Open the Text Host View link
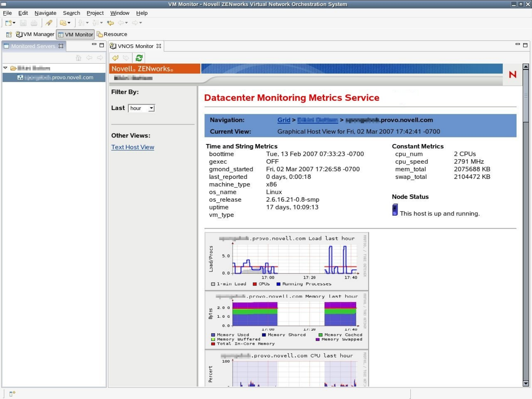 coord(133,147)
